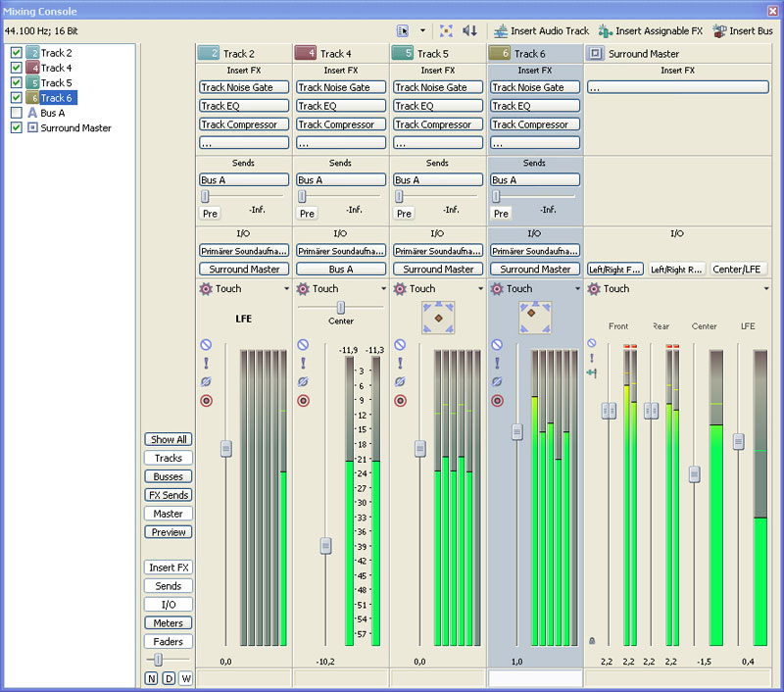784x692 pixels.
Task: Click the automation gear icon on Track 2
Action: pos(206,289)
